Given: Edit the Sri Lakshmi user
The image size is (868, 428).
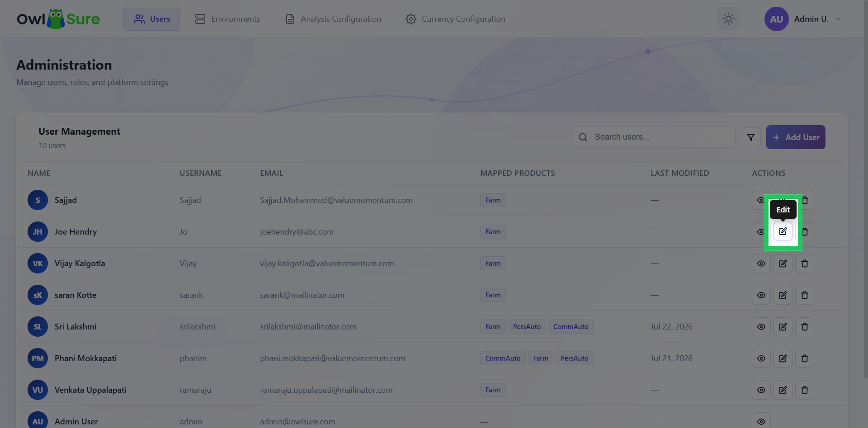Looking at the screenshot, I should [x=783, y=327].
